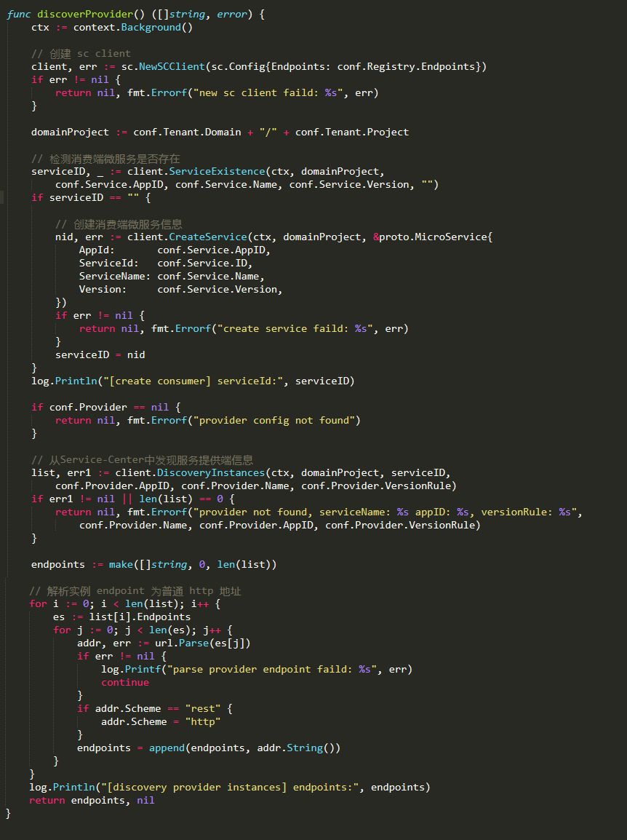Viewport: 627px width, 840px height.
Task: Click the log.Printf call
Action: click(257, 670)
